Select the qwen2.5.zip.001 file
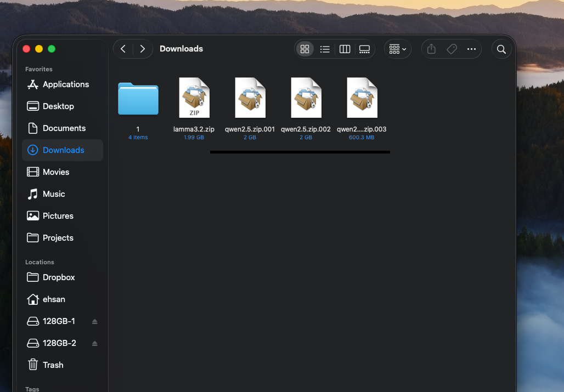Viewport: 564px width, 392px height. coord(250,98)
